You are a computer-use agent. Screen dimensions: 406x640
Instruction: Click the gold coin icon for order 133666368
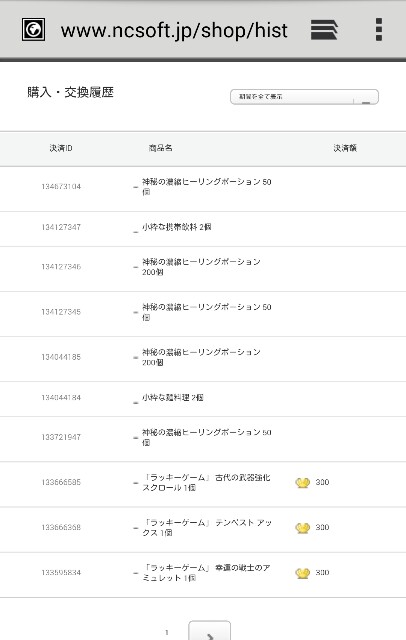(x=302, y=528)
